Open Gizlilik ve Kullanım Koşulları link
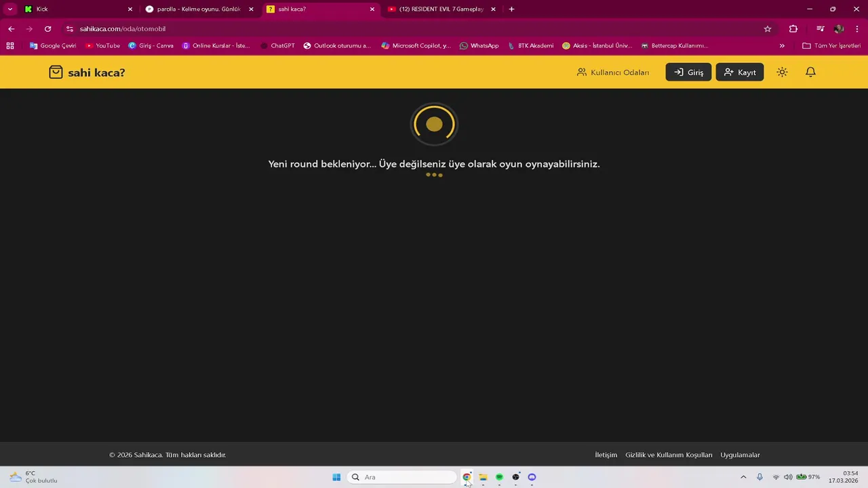868x488 pixels. pyautogui.click(x=669, y=455)
